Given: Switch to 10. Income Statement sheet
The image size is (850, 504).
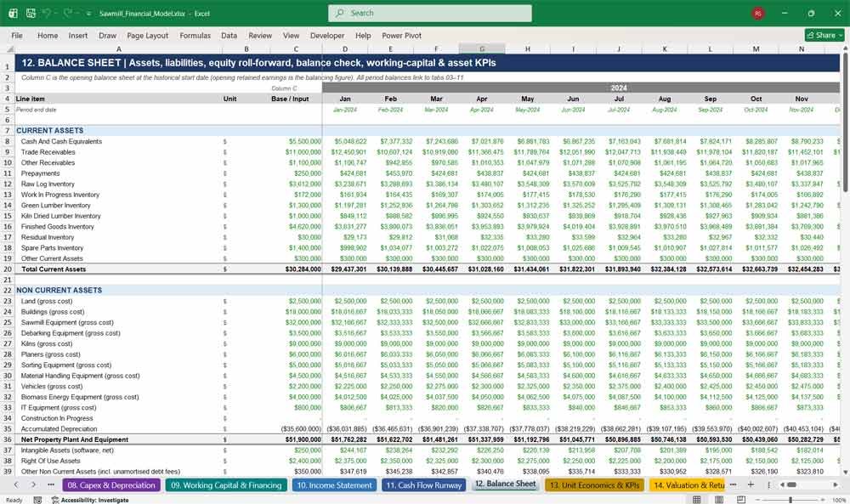Looking at the screenshot, I should 334,485.
